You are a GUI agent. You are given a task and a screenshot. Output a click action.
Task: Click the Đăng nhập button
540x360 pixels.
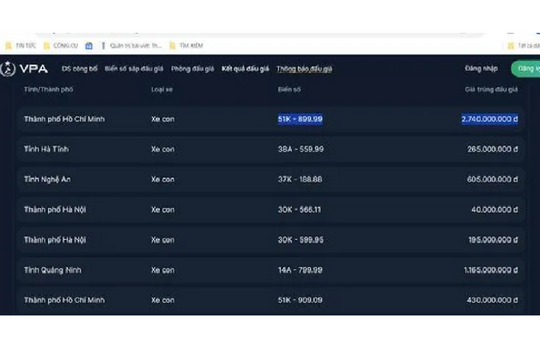(481, 69)
